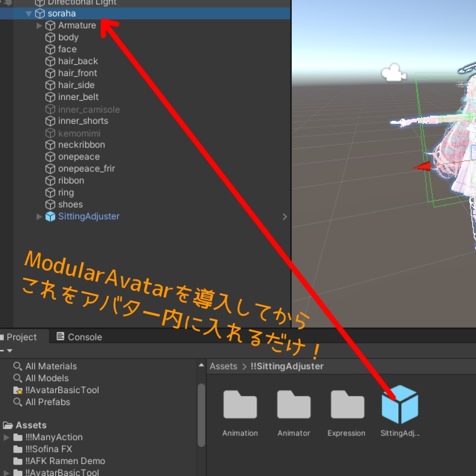Click the red X-axis move gizmo arrow
Screen dimensions: 476x476
point(422,166)
